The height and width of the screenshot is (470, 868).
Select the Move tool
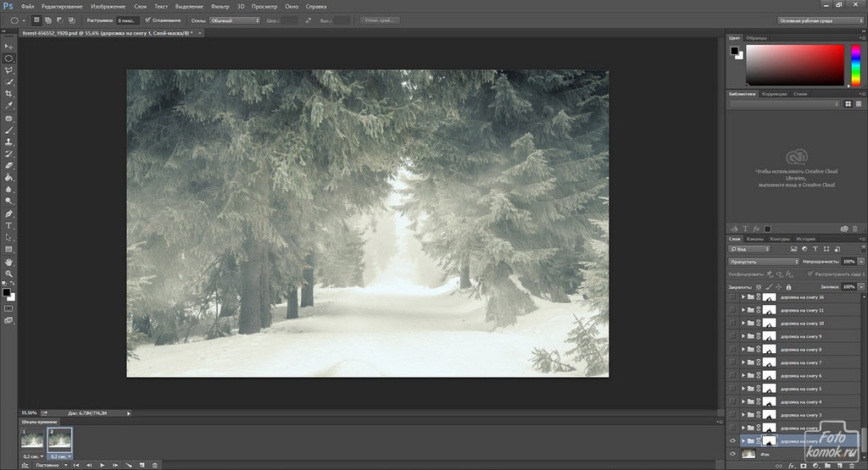click(8, 47)
